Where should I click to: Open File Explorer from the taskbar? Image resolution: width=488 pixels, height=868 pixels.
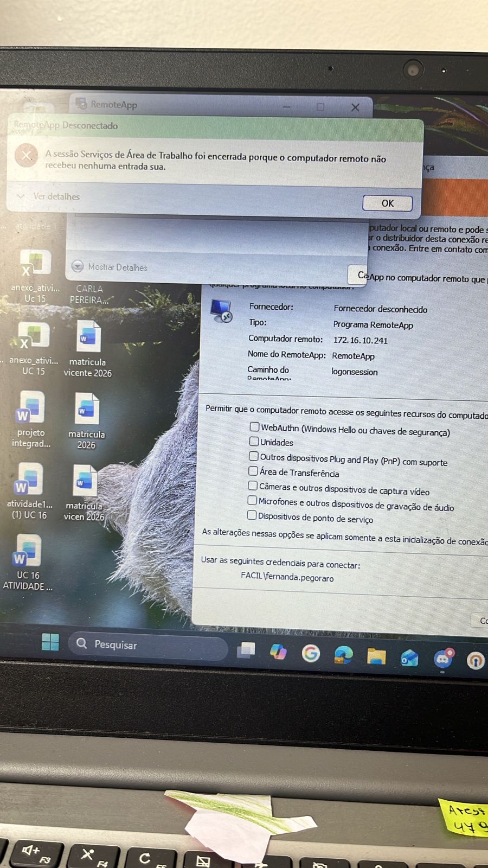(376, 656)
